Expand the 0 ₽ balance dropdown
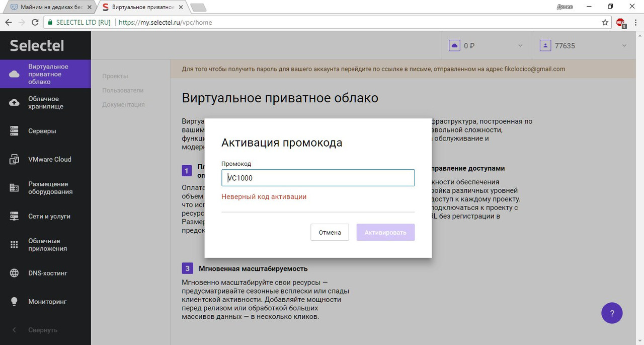Image resolution: width=644 pixels, height=345 pixels. (520, 46)
